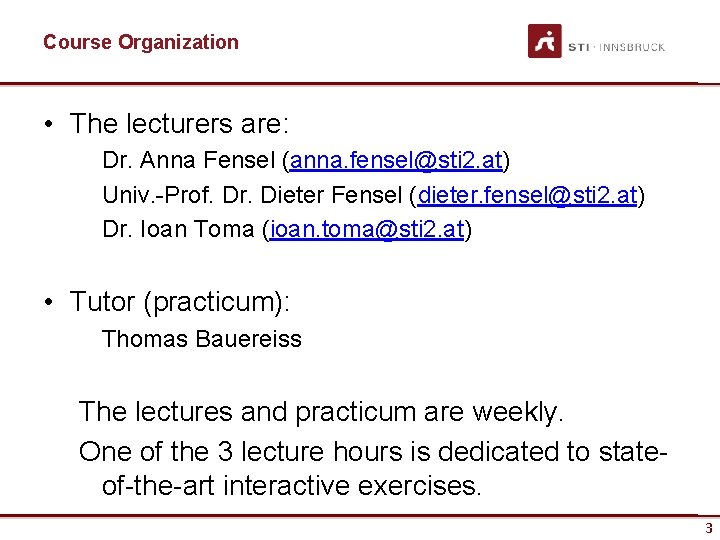This screenshot has width=720, height=540.
Task: Select the Thomas Bauereiss tutor name
Action: [202, 339]
